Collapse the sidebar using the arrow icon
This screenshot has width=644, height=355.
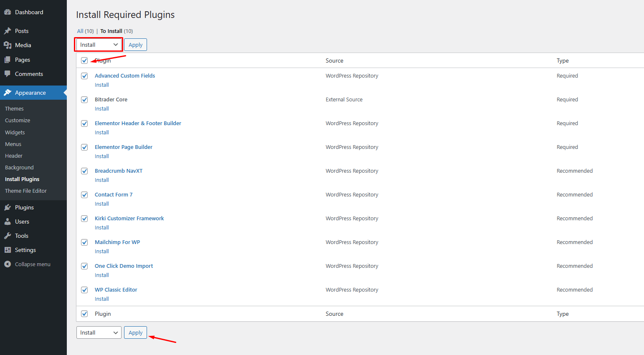click(8, 264)
